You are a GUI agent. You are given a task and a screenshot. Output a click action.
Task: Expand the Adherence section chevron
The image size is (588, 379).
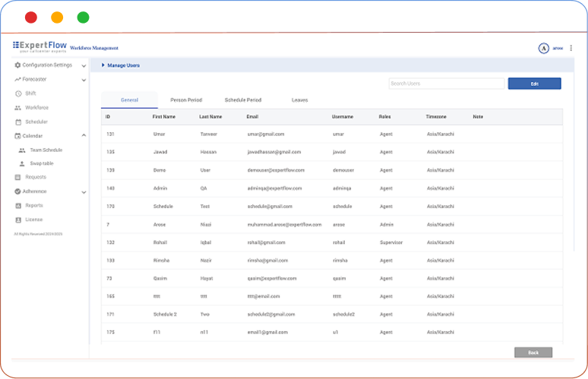click(x=84, y=192)
